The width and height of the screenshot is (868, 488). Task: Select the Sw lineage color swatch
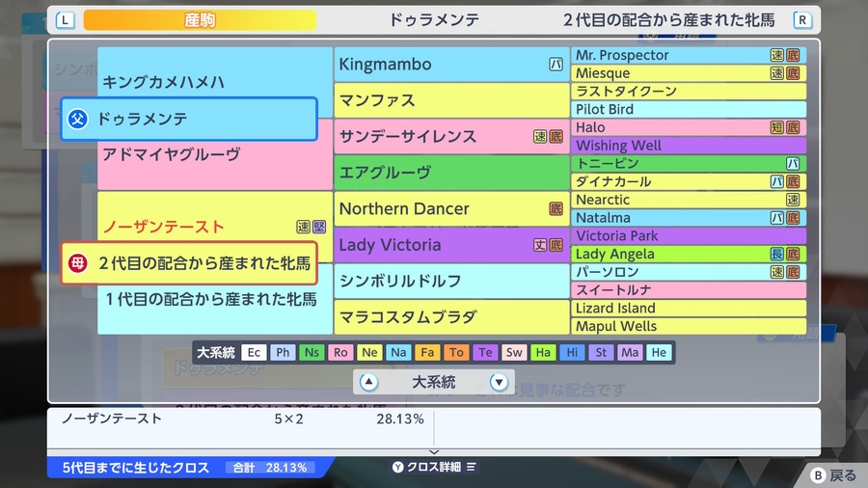coord(514,352)
